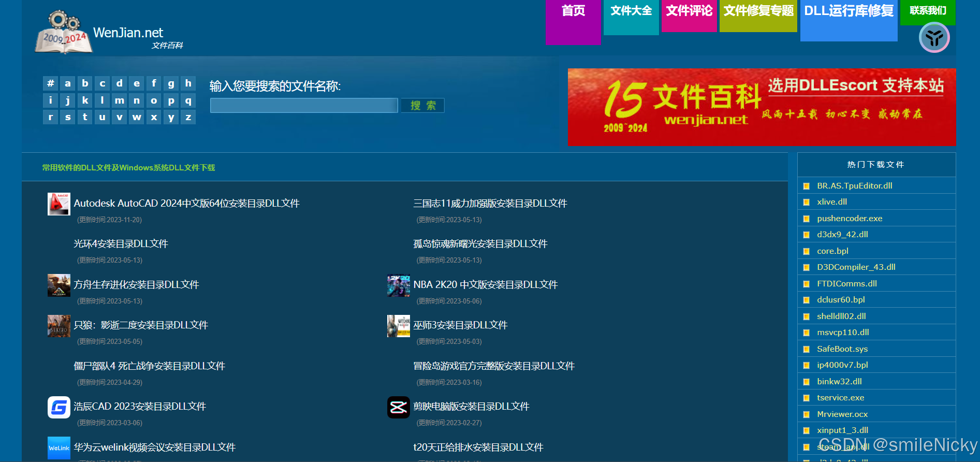Open Mrviewer.ocx in hot downloads
980x462 pixels.
pyautogui.click(x=842, y=414)
